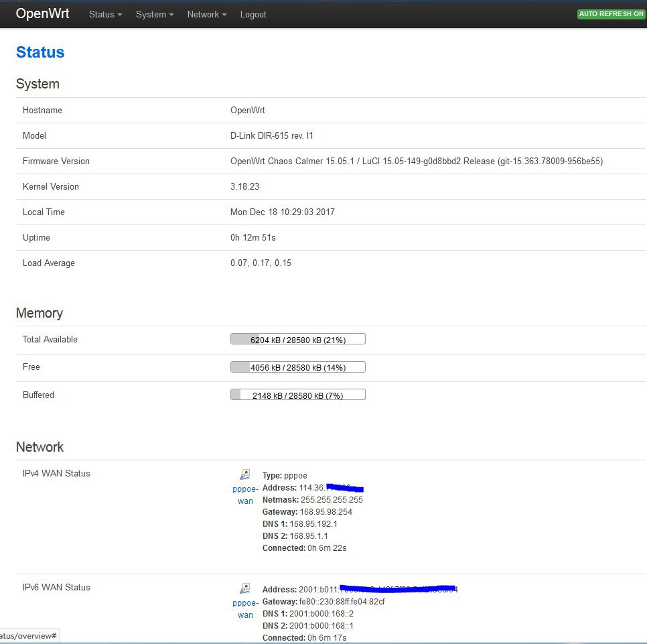Open the pppoe-wan link under IPv4 WAN Status

pos(245,495)
